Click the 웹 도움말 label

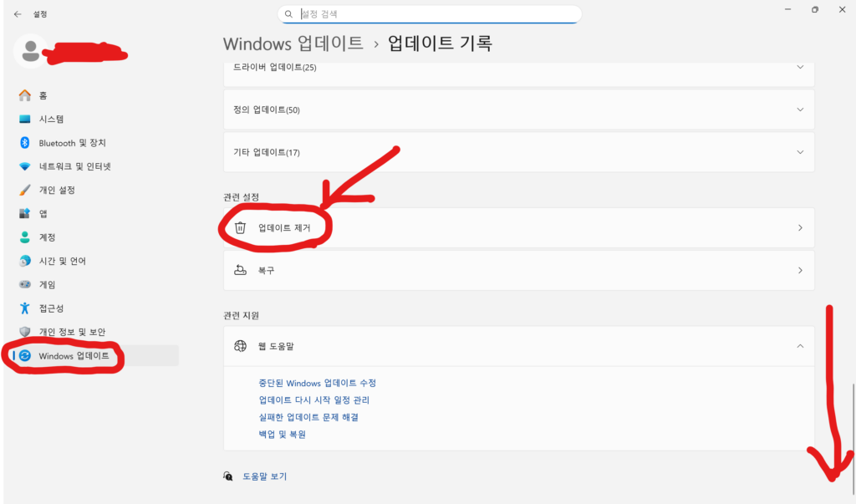276,346
